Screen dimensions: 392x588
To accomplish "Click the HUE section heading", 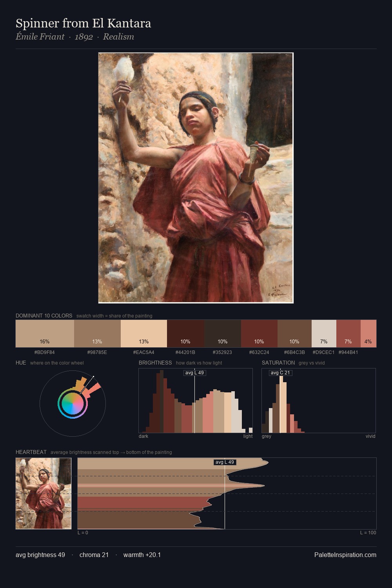I will (21, 363).
